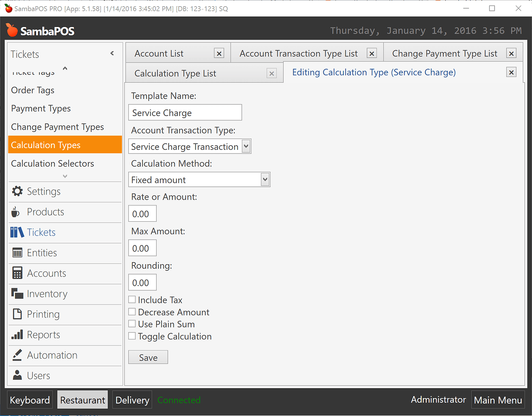Open the Account Transaction Type dropdown

tap(246, 146)
